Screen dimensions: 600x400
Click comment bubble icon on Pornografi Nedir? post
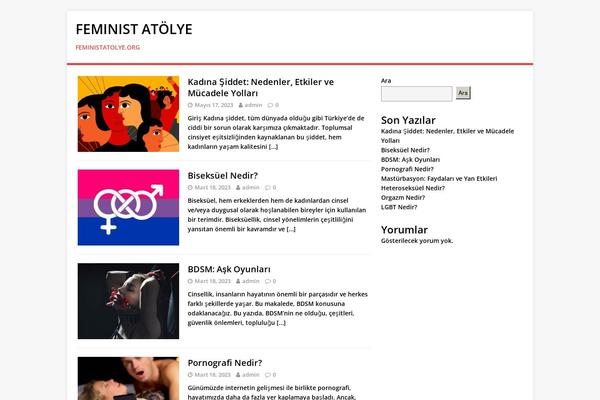[267, 375]
